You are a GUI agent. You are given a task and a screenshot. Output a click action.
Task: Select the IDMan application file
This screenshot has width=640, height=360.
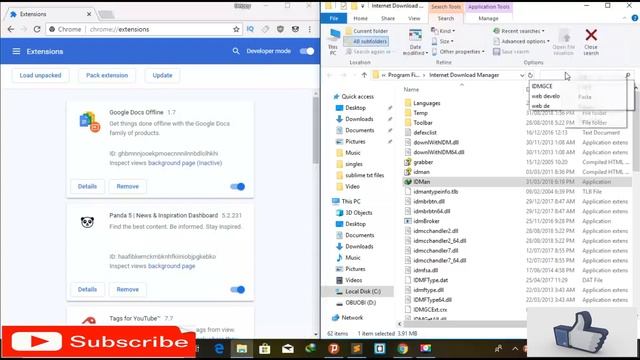422,182
